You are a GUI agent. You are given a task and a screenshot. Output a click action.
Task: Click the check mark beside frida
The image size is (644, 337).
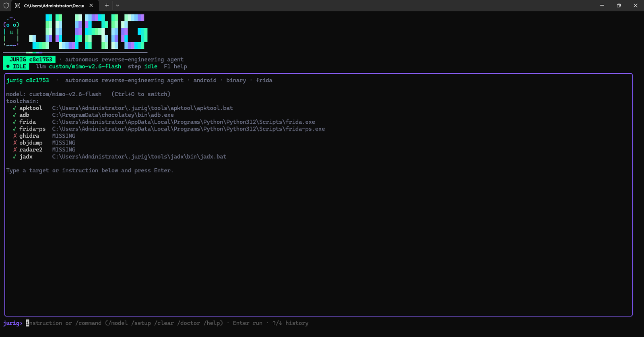click(14, 122)
